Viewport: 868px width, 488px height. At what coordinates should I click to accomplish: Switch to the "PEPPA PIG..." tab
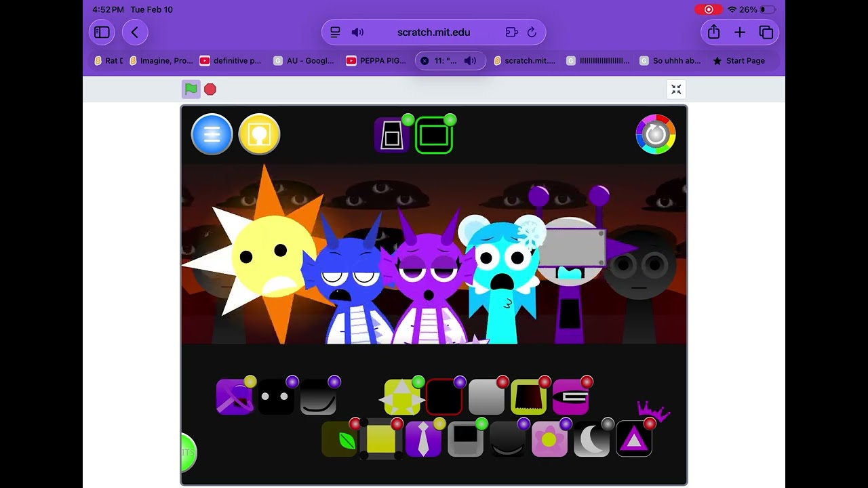(x=376, y=60)
